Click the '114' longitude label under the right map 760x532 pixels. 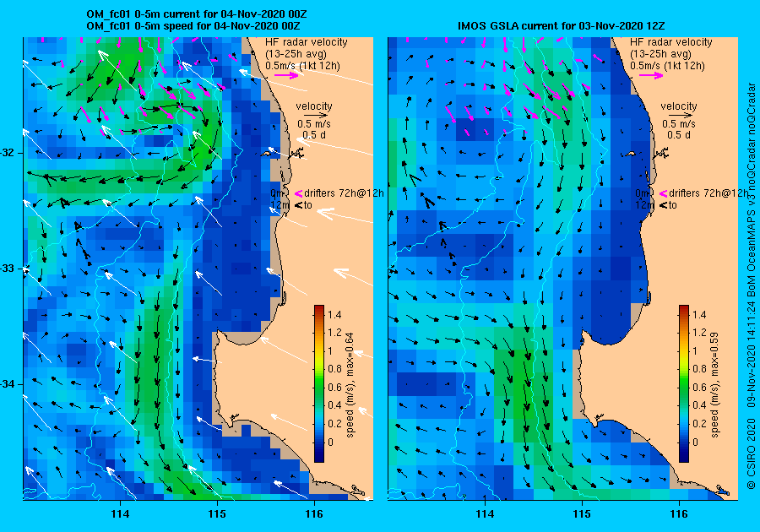tap(485, 514)
